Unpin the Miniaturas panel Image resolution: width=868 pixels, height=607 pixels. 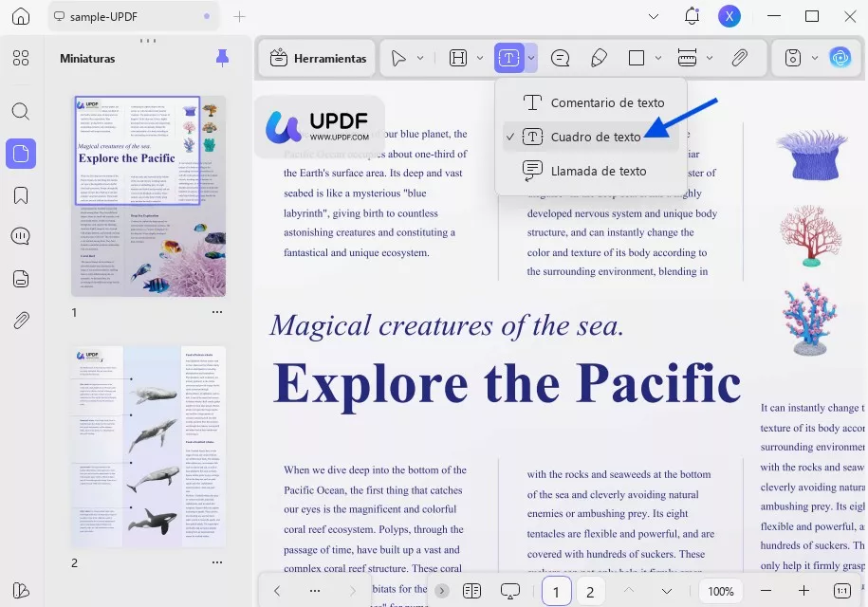coord(222,58)
